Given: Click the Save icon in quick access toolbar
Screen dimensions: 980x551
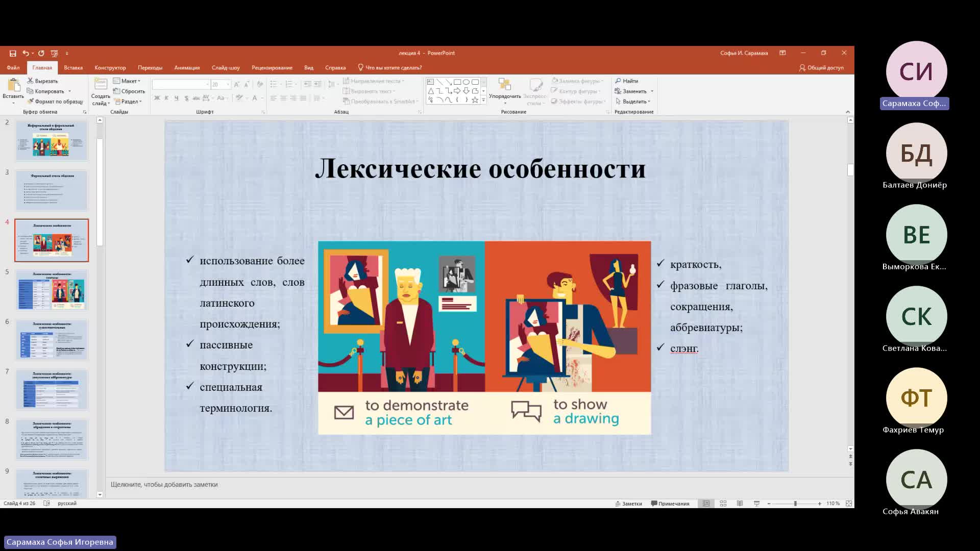Looking at the screenshot, I should (13, 53).
